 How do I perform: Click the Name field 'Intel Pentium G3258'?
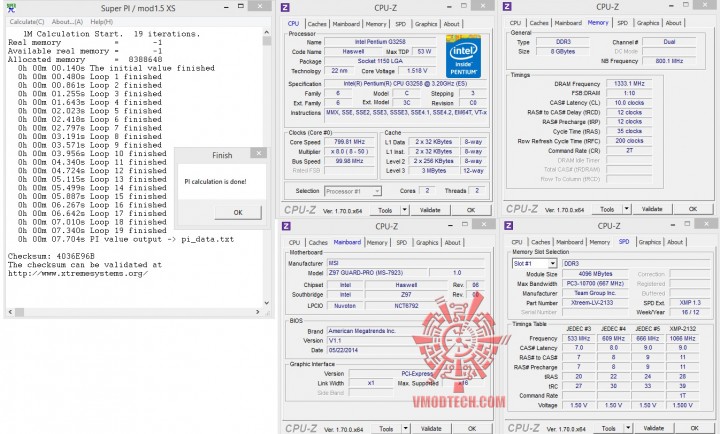coord(380,42)
